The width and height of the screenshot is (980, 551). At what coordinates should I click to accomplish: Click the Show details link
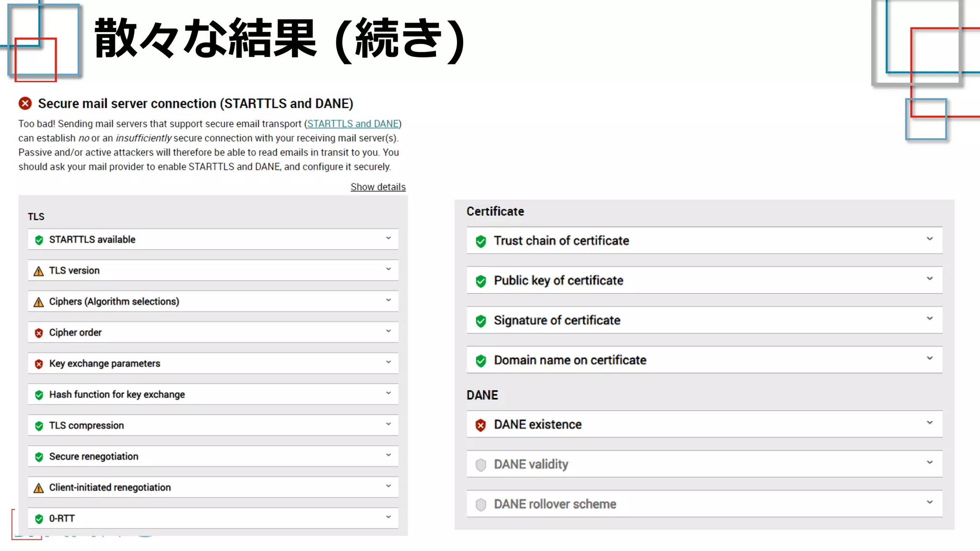378,187
